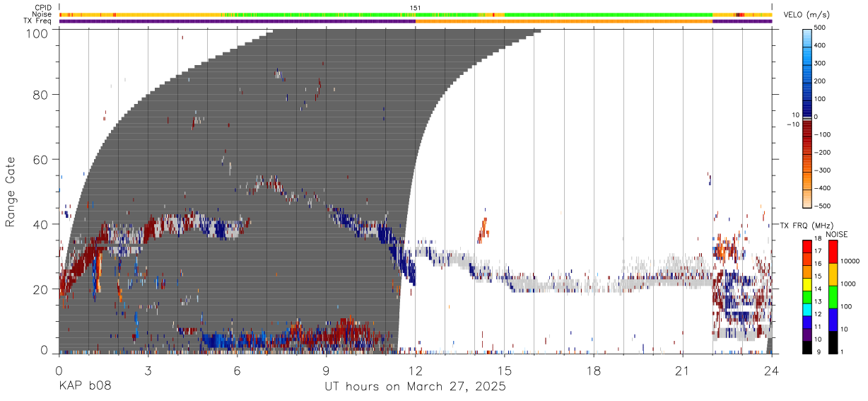Click the orange scatter patch near 14 UT
The height and width of the screenshot is (401, 868).
(x=483, y=230)
